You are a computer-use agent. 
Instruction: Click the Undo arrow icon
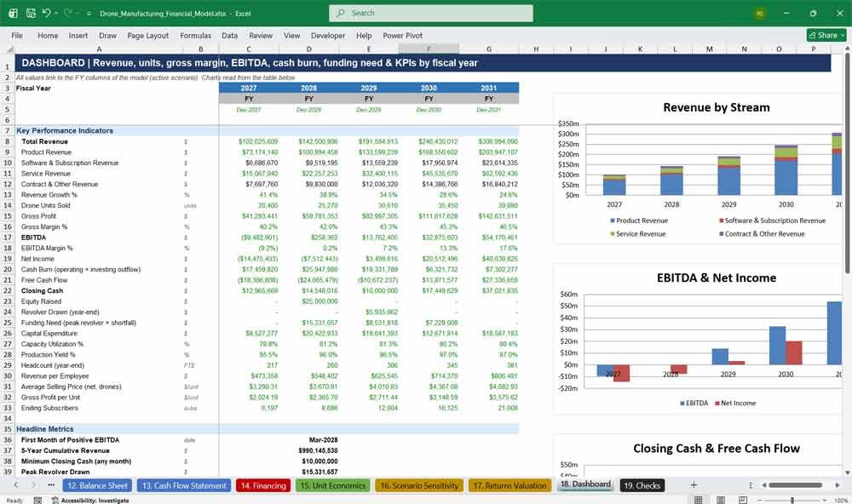click(x=47, y=13)
